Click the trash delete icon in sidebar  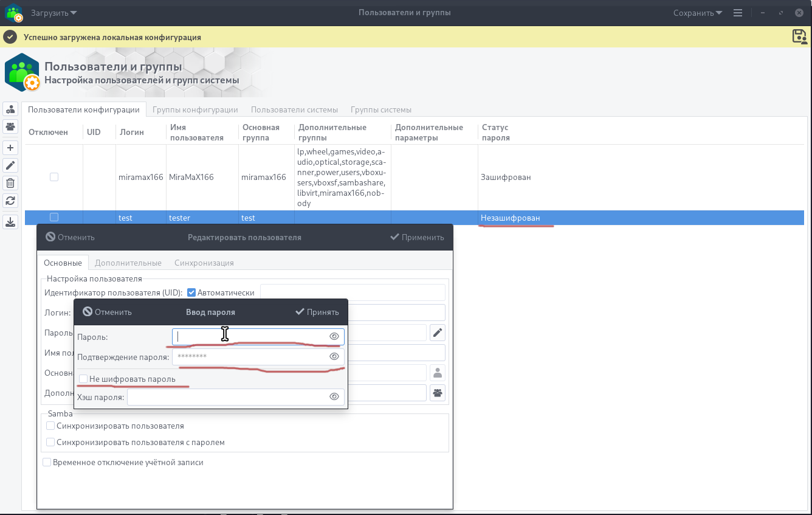pos(10,183)
